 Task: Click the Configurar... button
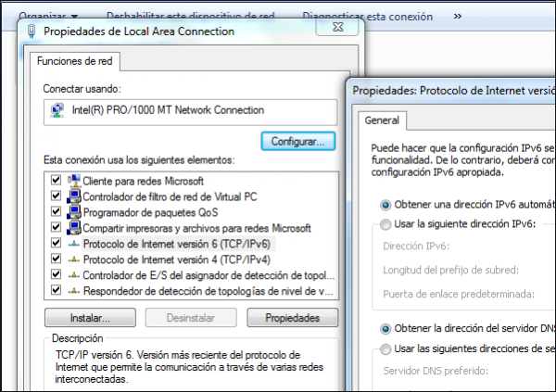click(x=297, y=141)
